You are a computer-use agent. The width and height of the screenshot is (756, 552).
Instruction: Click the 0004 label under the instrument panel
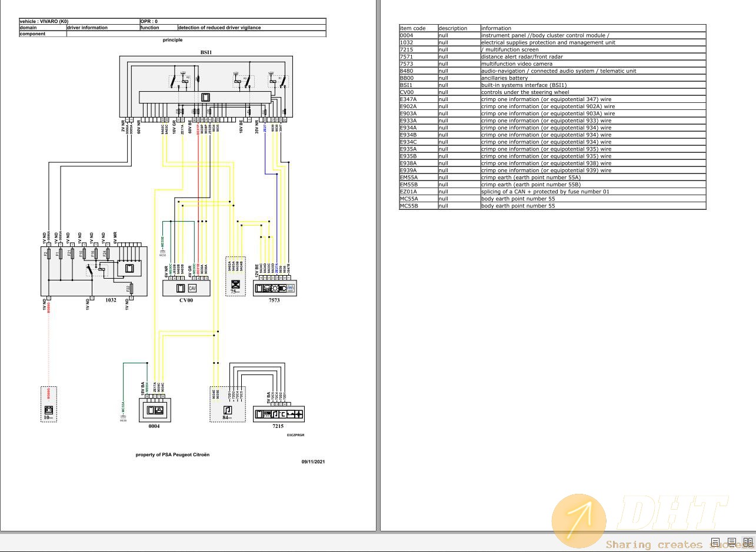click(x=154, y=426)
